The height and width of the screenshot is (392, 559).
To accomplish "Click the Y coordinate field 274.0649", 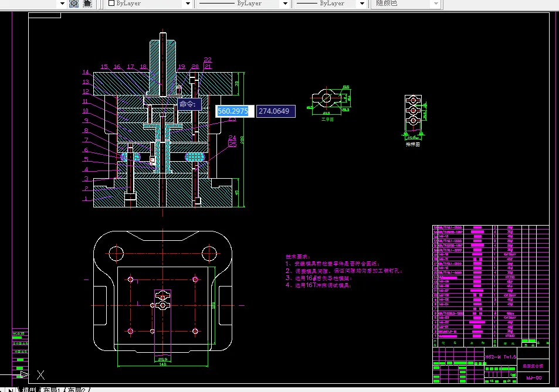I will click(275, 111).
